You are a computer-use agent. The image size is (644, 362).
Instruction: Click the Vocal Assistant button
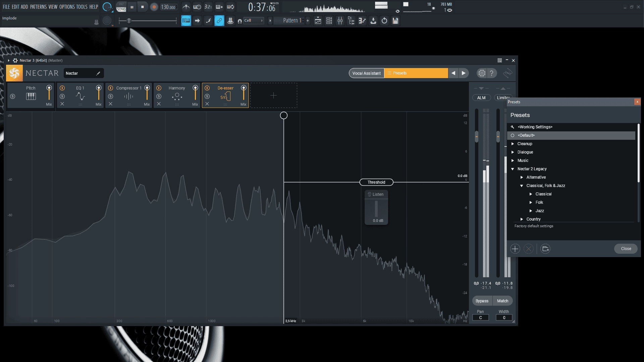tap(366, 73)
